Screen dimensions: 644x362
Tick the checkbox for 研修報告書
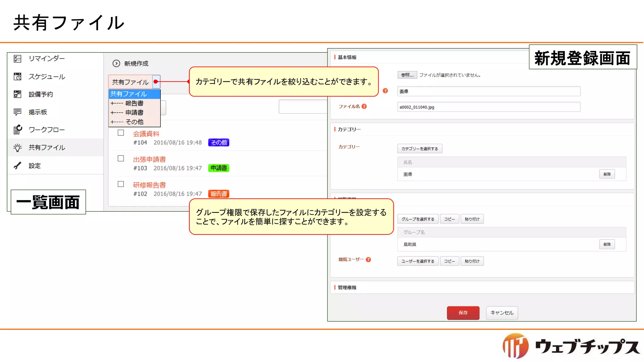point(121,184)
